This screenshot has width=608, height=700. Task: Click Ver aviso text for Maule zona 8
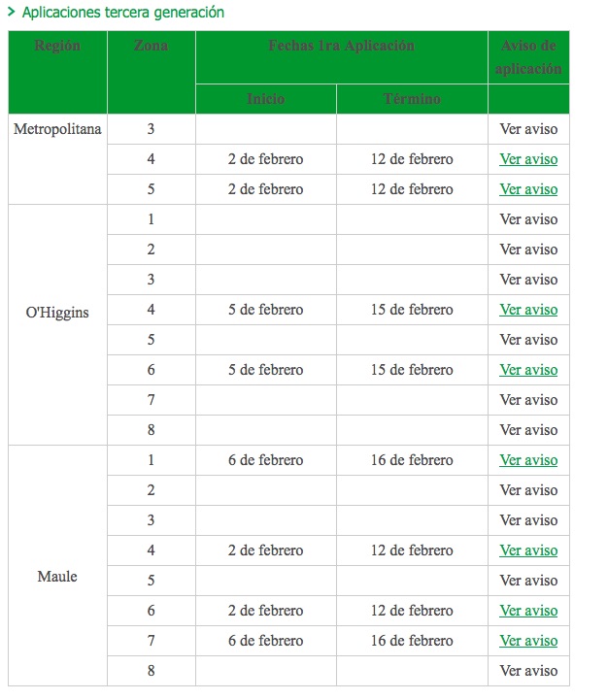[x=528, y=671]
